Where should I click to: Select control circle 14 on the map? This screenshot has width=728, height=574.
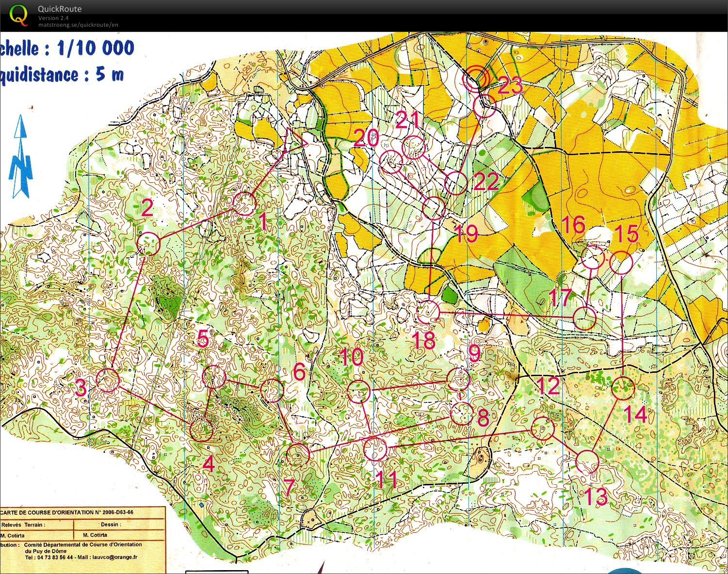click(x=623, y=388)
